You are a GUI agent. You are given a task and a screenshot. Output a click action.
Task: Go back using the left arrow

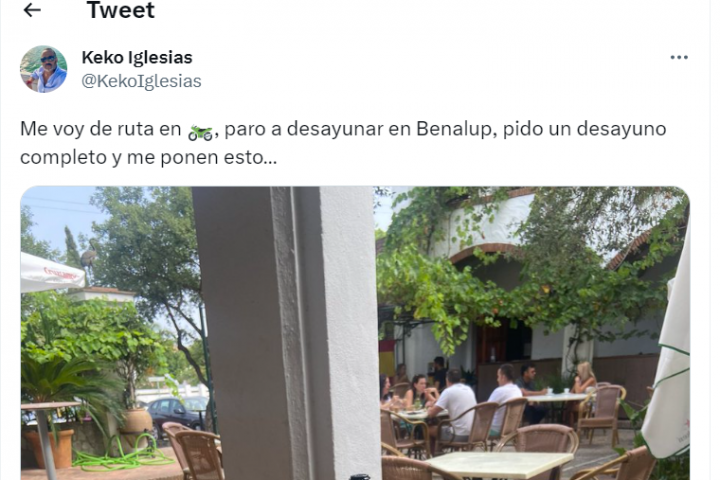(32, 10)
